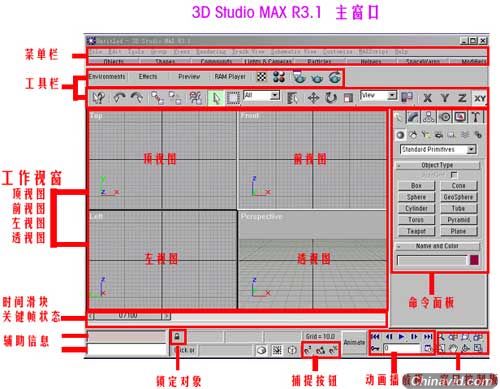Click the Play Animation button
500x389 pixels.
click(x=401, y=337)
